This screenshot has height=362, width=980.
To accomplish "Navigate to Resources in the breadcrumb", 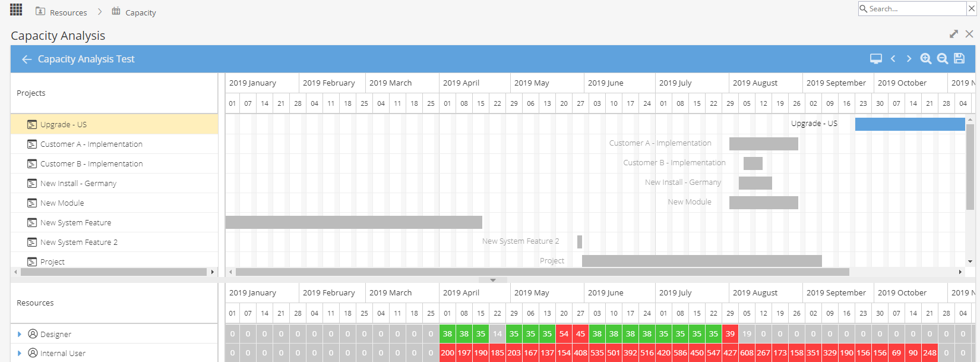I will click(x=68, y=12).
